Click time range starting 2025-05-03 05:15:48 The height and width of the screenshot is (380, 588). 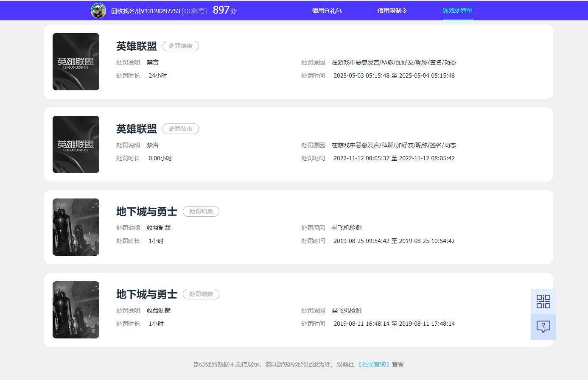394,75
